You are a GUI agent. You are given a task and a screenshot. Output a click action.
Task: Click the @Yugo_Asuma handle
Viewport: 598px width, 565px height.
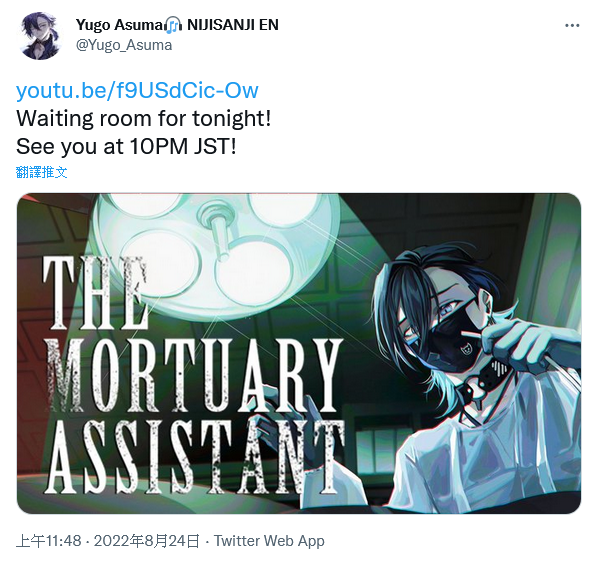124,45
